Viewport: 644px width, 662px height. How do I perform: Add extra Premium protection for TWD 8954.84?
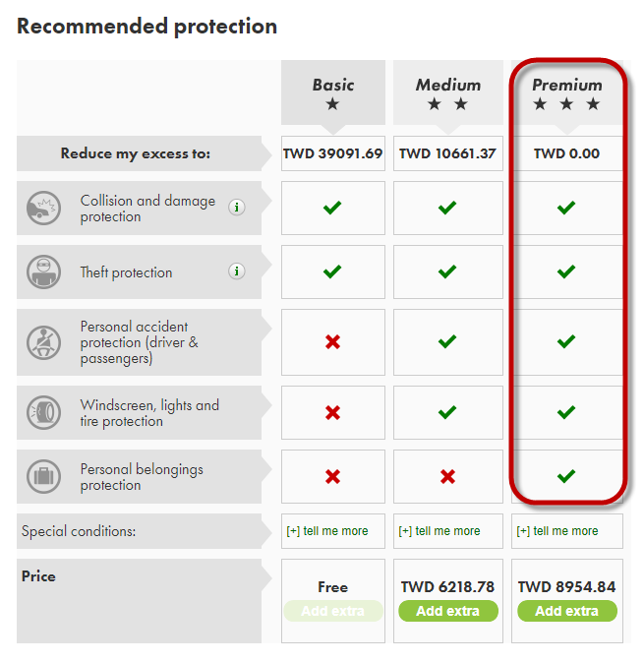[567, 611]
